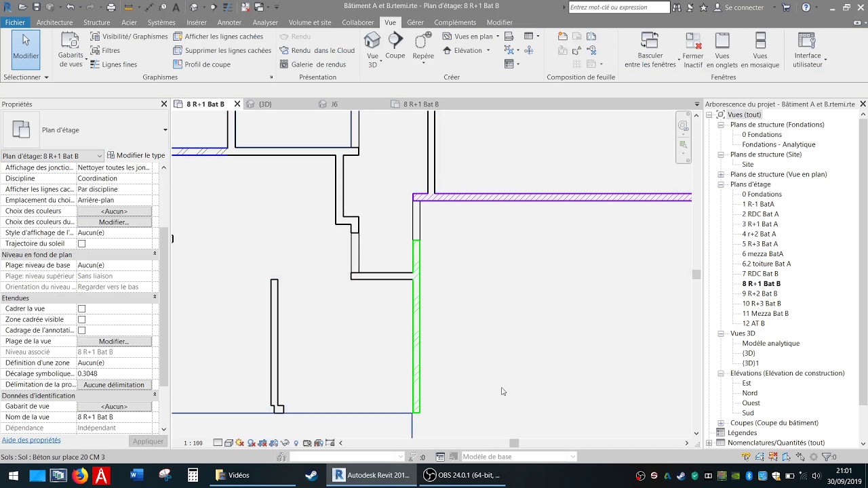Image resolution: width=868 pixels, height=488 pixels.
Task: Click Fermer Inactif windows button
Action: tap(693, 50)
